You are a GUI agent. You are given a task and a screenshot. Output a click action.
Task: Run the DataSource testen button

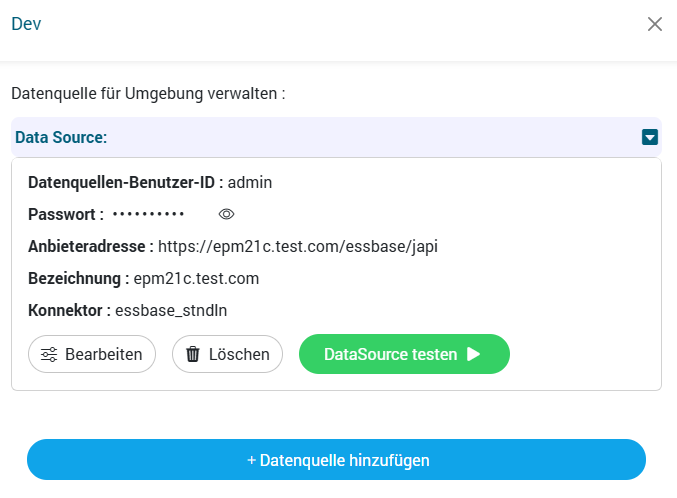[404, 354]
